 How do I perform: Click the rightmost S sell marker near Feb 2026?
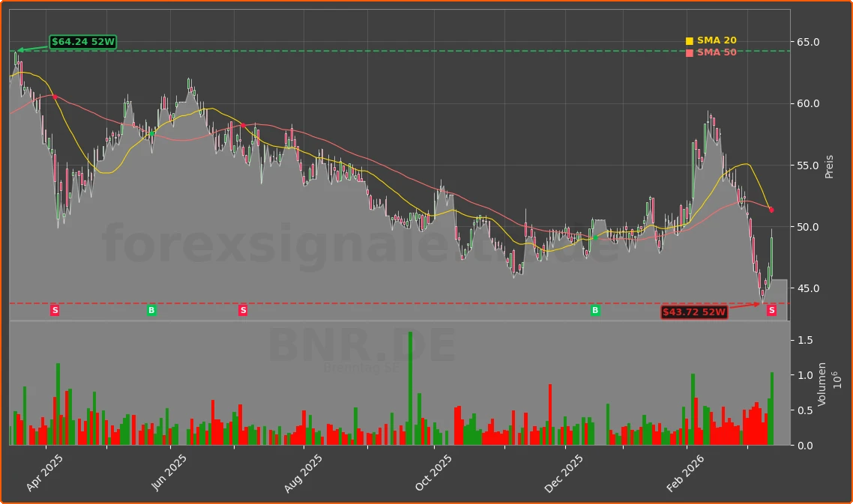(x=771, y=310)
